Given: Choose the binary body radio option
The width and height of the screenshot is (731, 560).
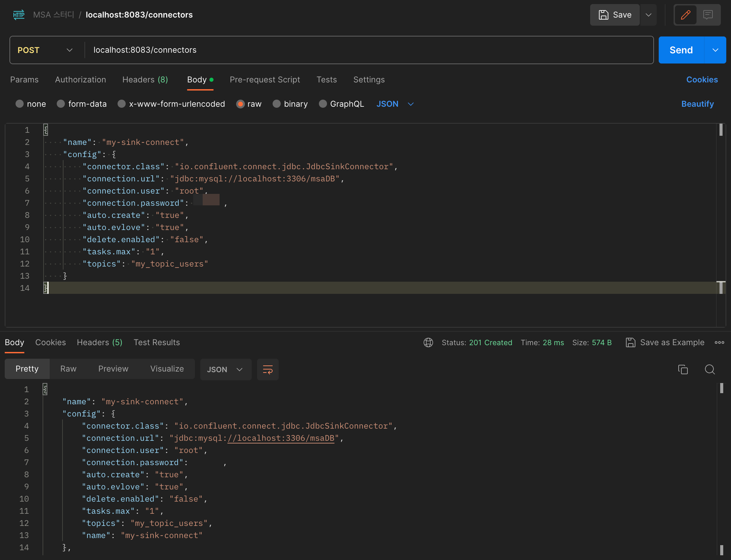Looking at the screenshot, I should [277, 104].
